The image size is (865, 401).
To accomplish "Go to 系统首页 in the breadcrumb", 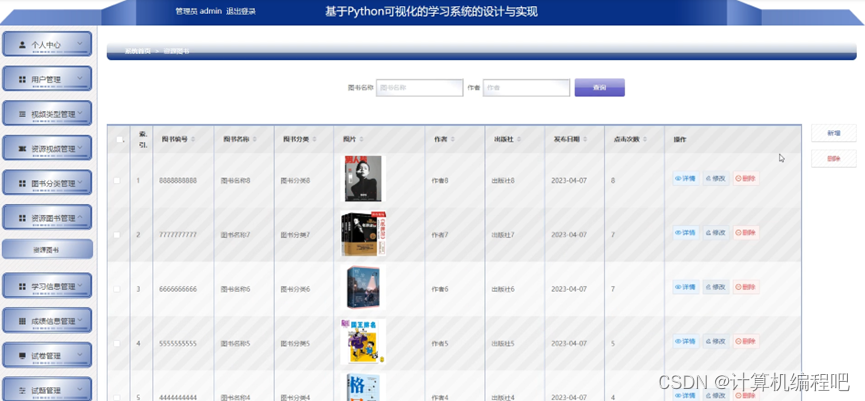I will pyautogui.click(x=137, y=51).
